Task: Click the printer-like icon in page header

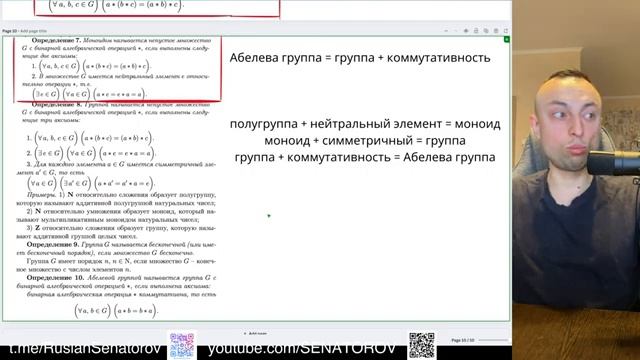Action: (x=476, y=31)
